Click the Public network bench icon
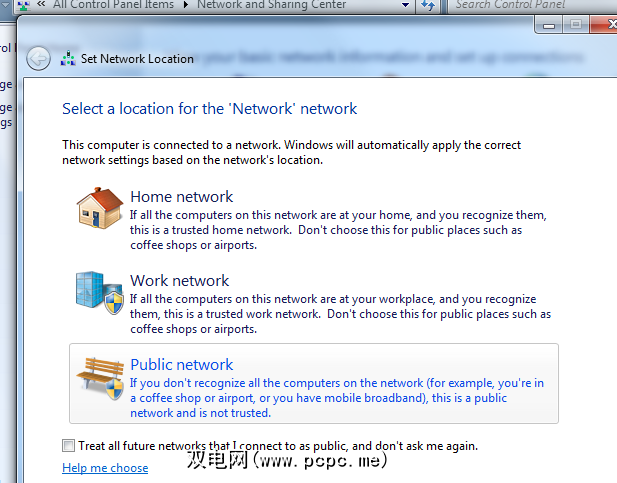The height and width of the screenshot is (483, 617). pos(100,378)
